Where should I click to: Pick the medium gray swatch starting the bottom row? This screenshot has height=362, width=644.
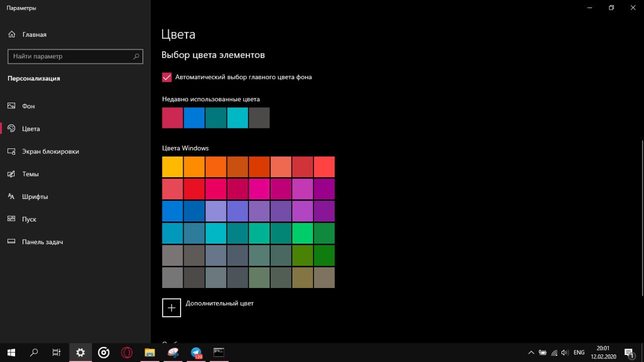pyautogui.click(x=173, y=278)
